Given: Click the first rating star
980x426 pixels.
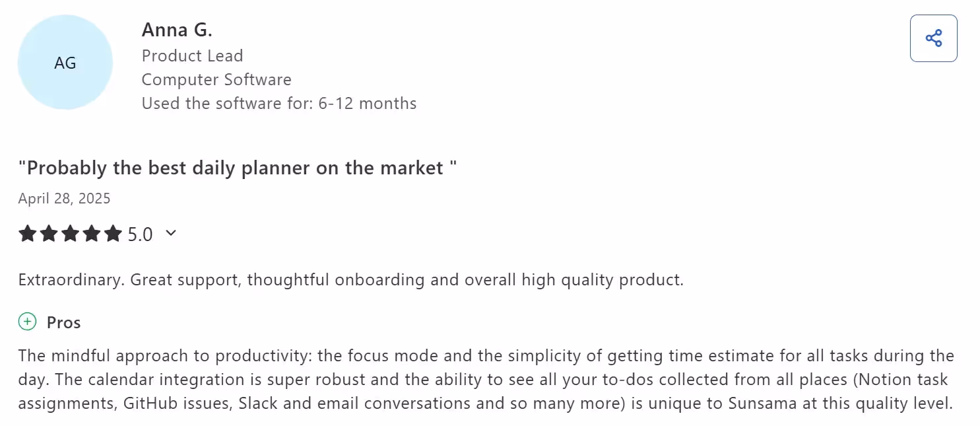Looking at the screenshot, I should point(28,233).
